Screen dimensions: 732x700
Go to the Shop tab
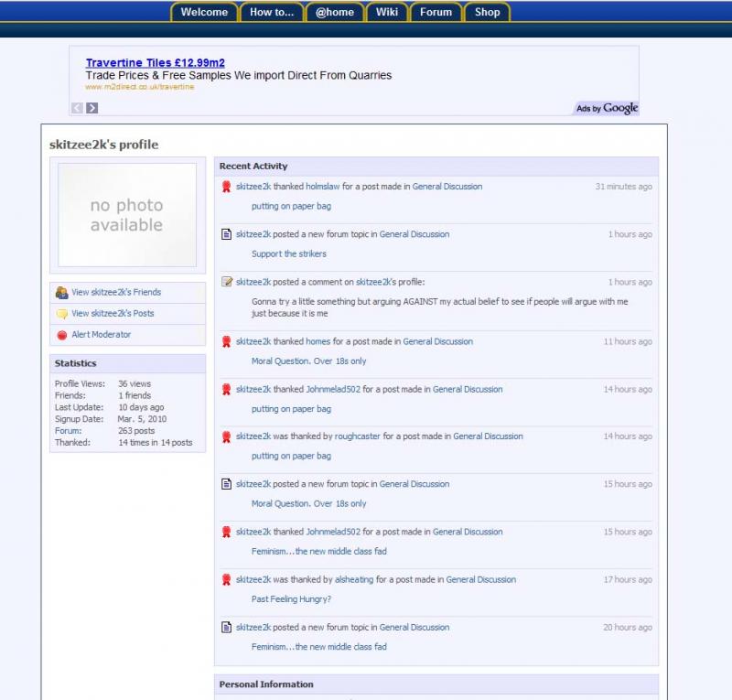click(487, 12)
